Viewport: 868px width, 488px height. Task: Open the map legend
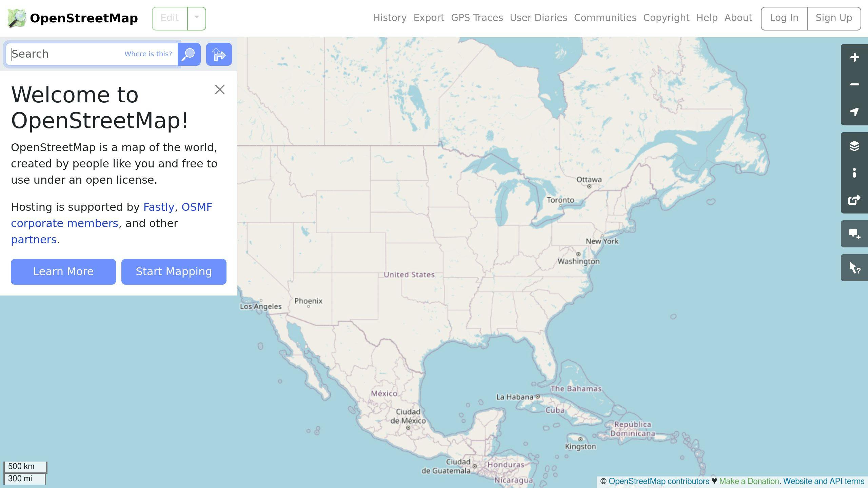pyautogui.click(x=854, y=174)
